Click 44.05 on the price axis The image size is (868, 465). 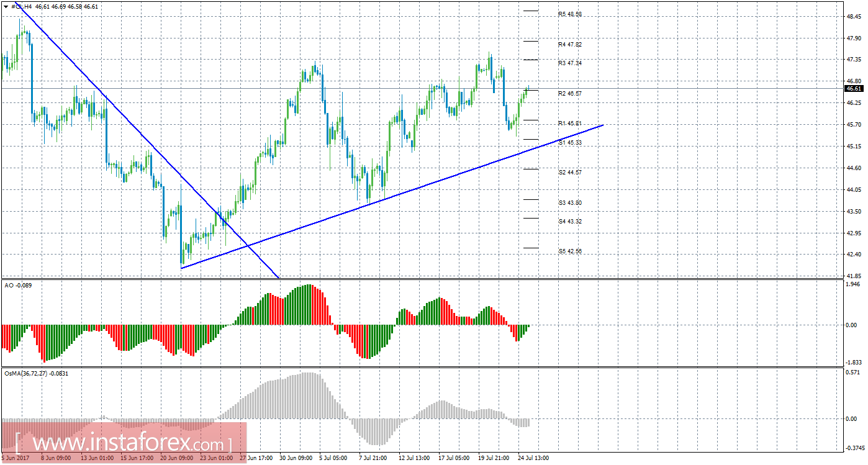coord(854,190)
